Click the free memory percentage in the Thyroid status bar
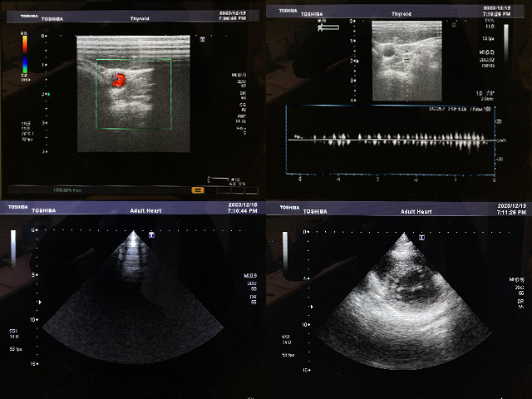532x399 pixels. pos(67,190)
